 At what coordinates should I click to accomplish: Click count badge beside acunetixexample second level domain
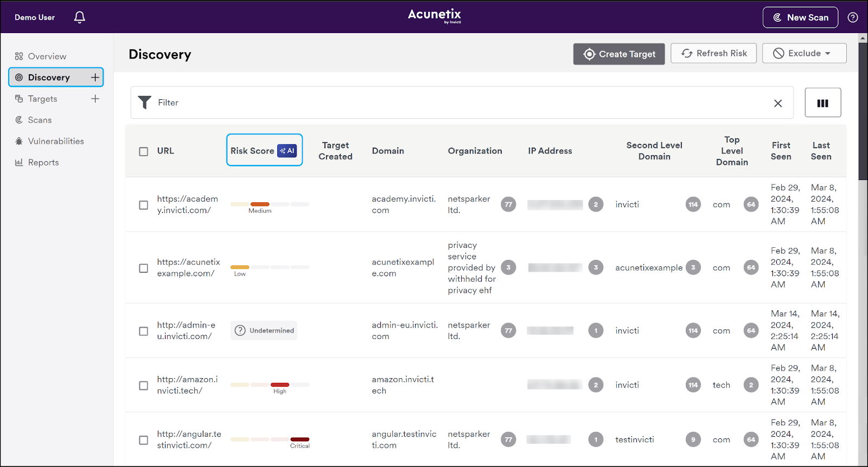(693, 267)
